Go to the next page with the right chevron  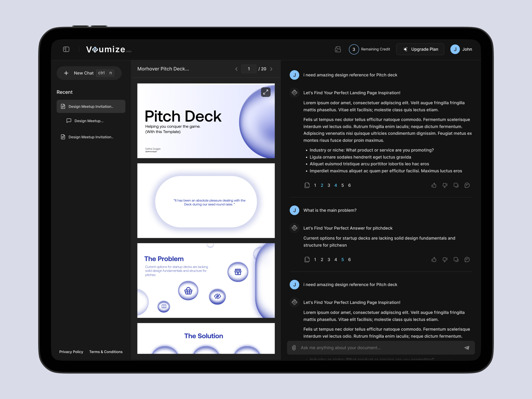click(271, 69)
